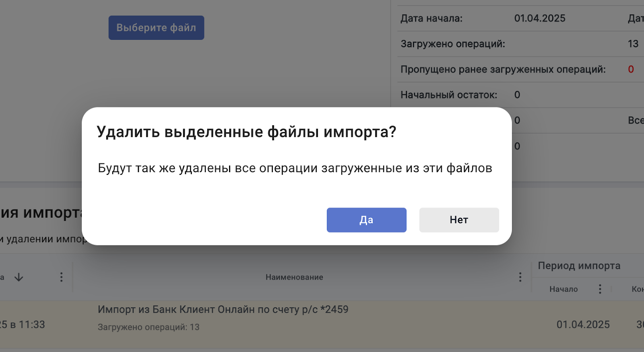Click the Выберите файл button
The image size is (644, 352).
coord(156,28)
